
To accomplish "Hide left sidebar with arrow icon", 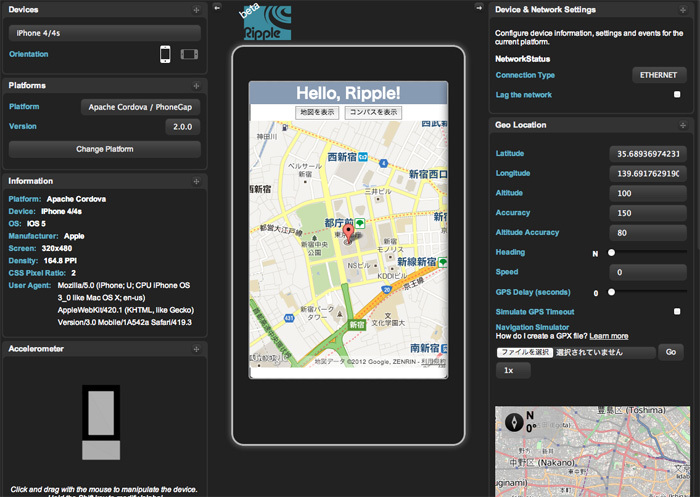I will tap(217, 8).
